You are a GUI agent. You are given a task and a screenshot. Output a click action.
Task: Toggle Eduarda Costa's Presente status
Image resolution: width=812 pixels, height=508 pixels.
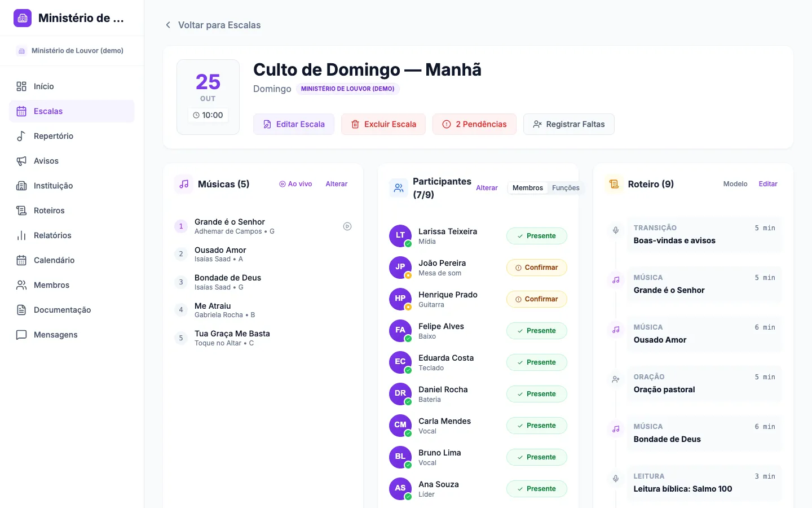[x=537, y=362]
